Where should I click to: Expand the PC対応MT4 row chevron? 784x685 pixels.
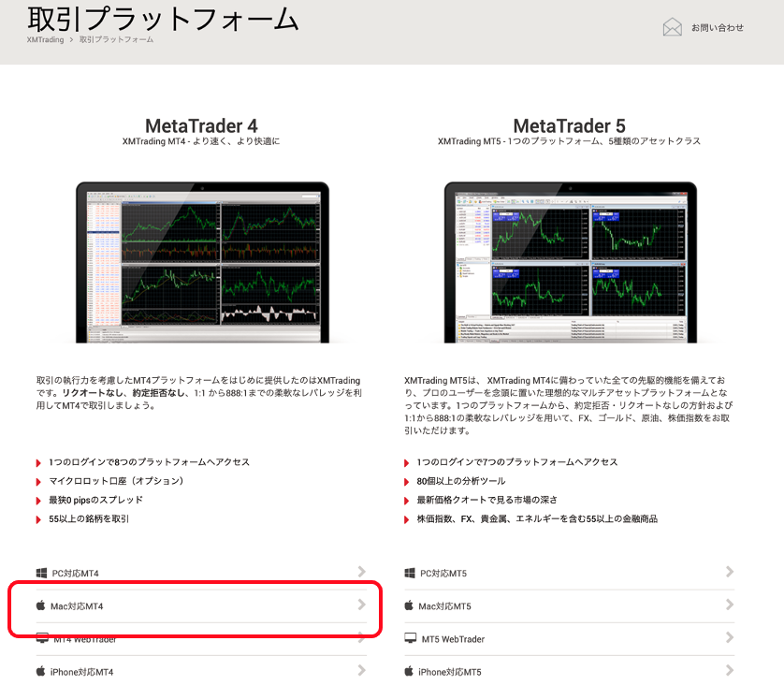[362, 572]
